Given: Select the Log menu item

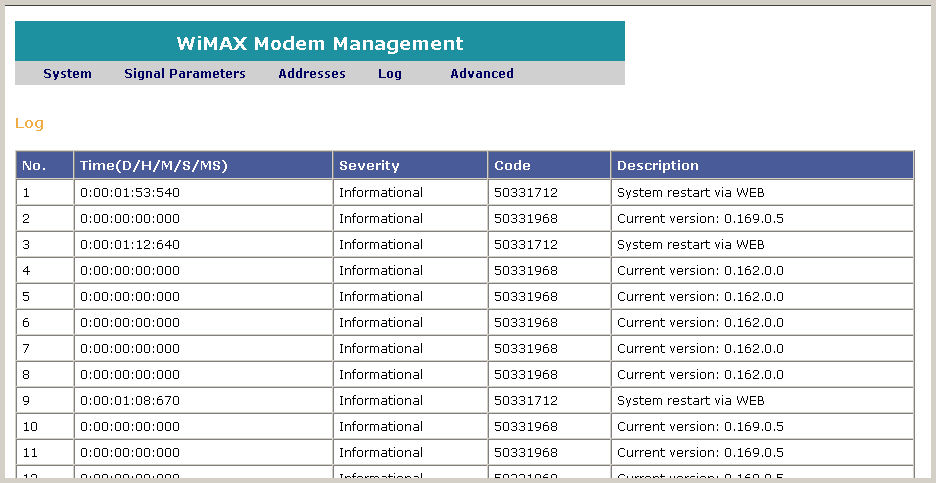Looking at the screenshot, I should (x=389, y=73).
